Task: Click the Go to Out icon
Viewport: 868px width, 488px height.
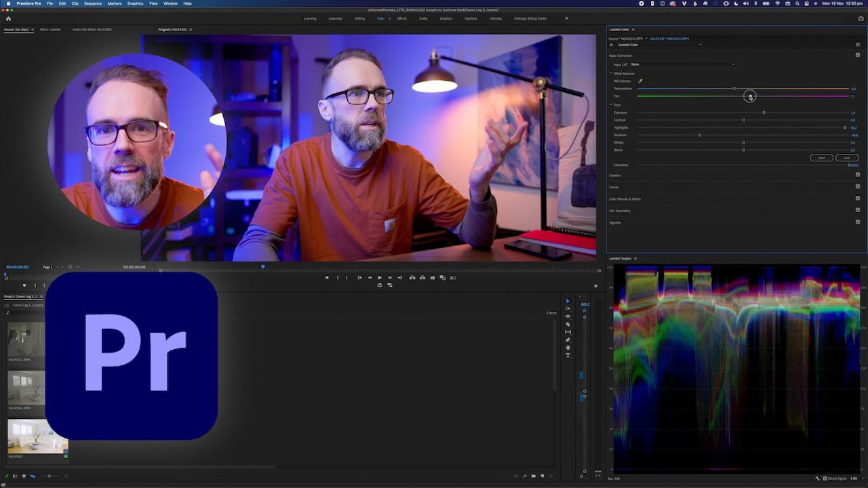Action: coord(399,277)
